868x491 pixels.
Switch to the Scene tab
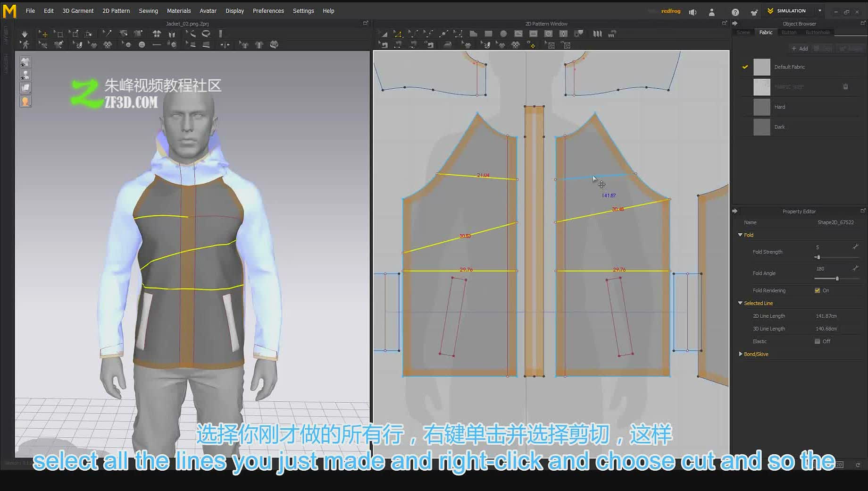point(743,33)
